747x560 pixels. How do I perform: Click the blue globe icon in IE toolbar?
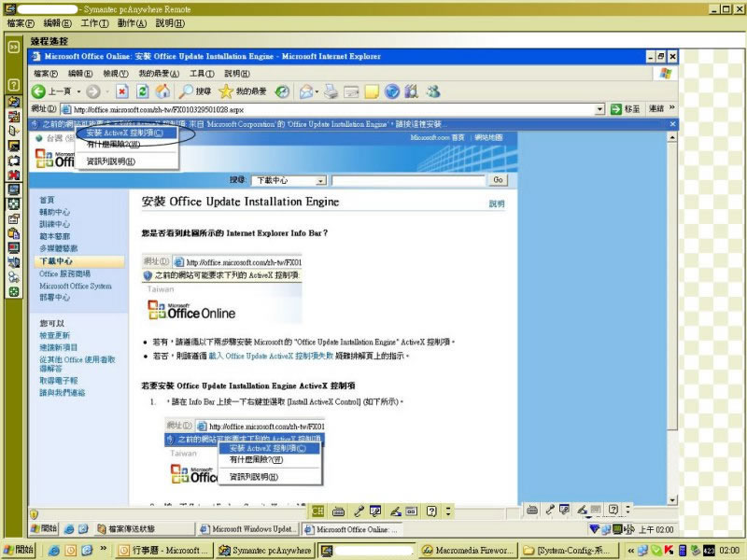(392, 91)
